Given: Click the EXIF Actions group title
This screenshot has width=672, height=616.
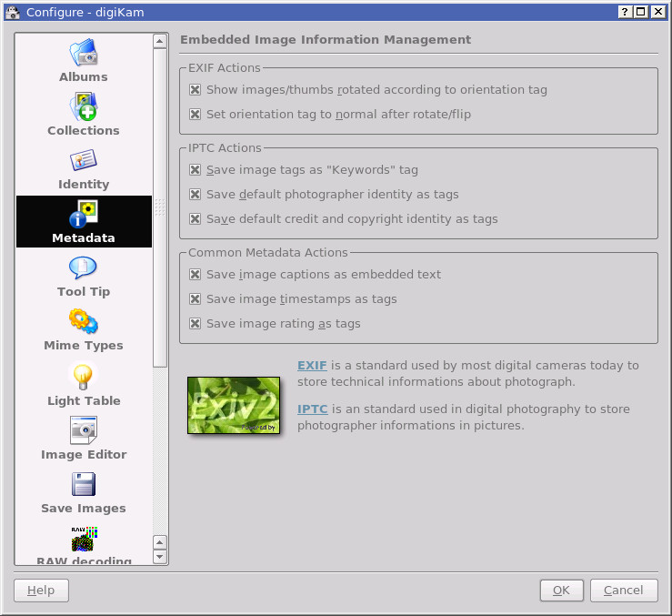Looking at the screenshot, I should click(x=224, y=67).
